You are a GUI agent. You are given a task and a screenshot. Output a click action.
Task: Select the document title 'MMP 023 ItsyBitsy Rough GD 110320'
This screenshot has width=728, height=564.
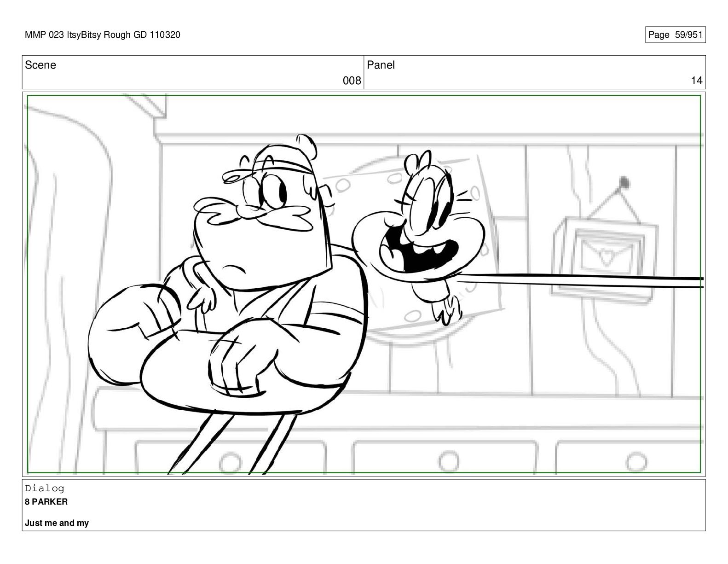[103, 35]
